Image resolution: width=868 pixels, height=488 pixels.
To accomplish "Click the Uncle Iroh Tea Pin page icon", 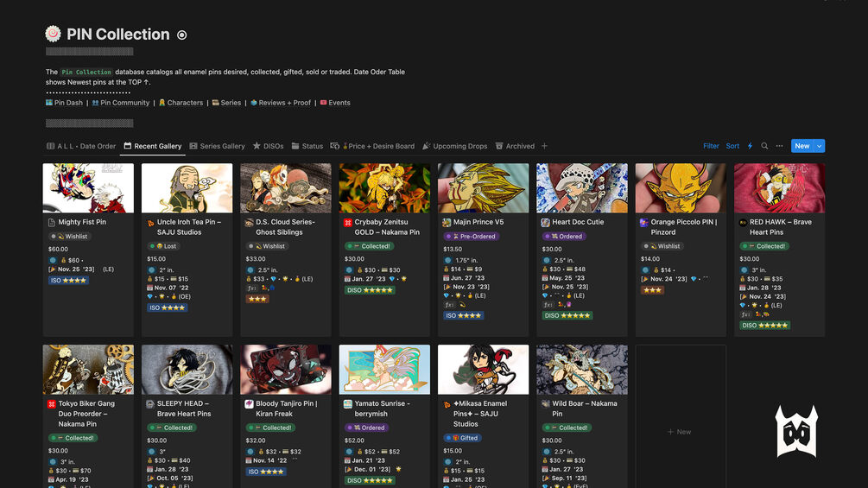I will click(x=150, y=223).
